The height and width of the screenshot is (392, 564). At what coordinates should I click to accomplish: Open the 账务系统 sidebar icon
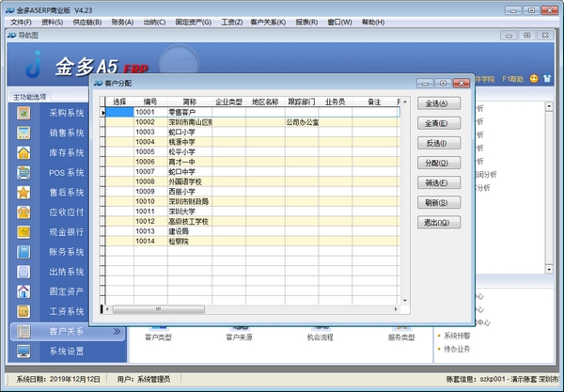click(x=23, y=252)
